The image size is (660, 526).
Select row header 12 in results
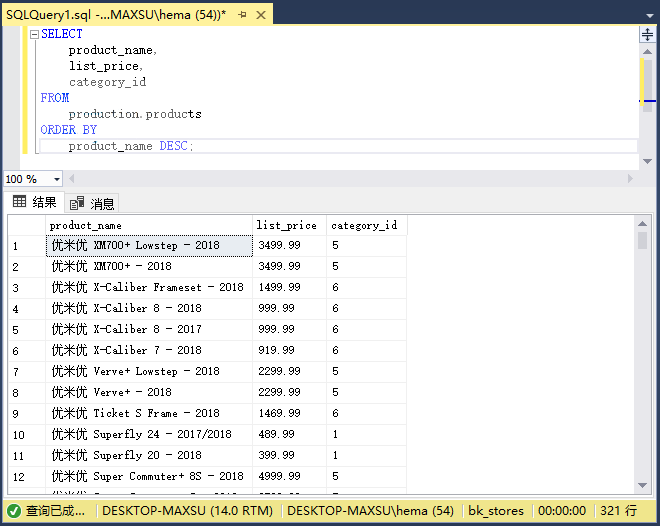tap(27, 477)
